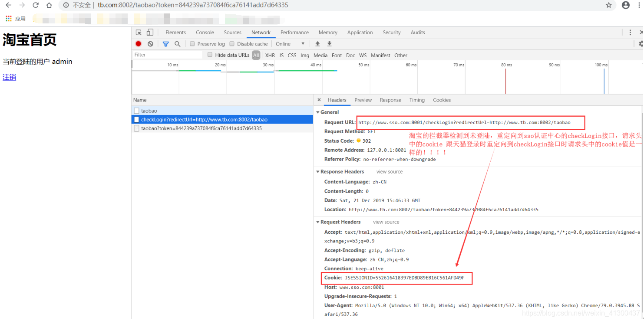Click the site info security icon
The height and width of the screenshot is (321, 644).
point(66,5)
